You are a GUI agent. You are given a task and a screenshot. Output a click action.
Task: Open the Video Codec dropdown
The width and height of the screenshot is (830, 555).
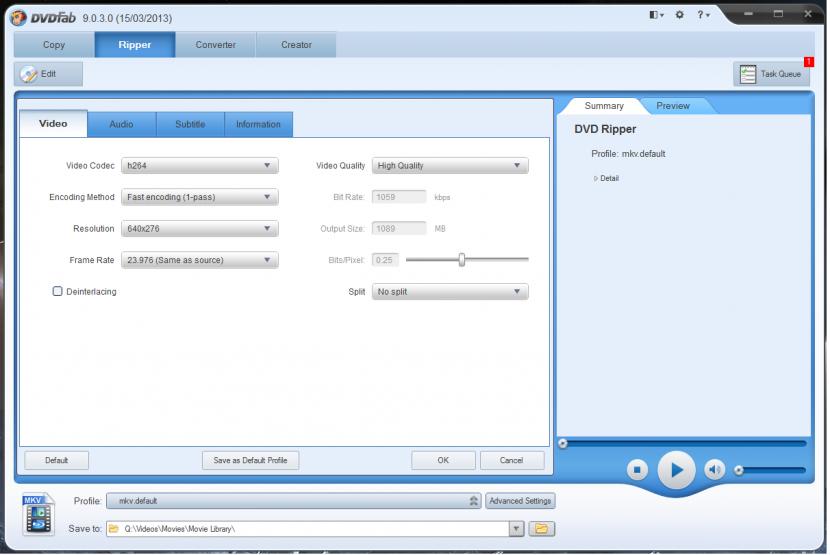[199, 166]
